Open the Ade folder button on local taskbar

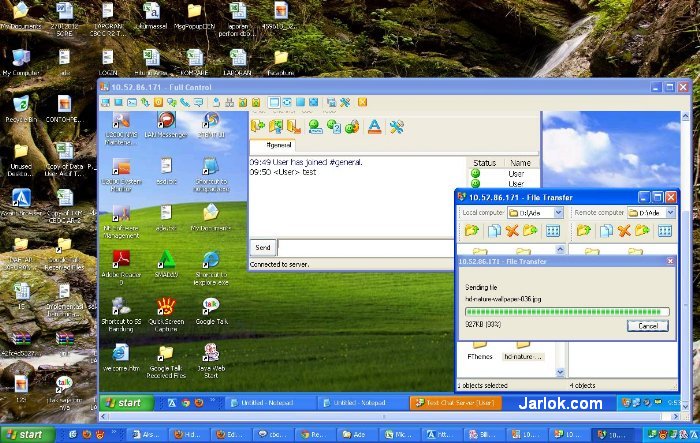tap(358, 435)
